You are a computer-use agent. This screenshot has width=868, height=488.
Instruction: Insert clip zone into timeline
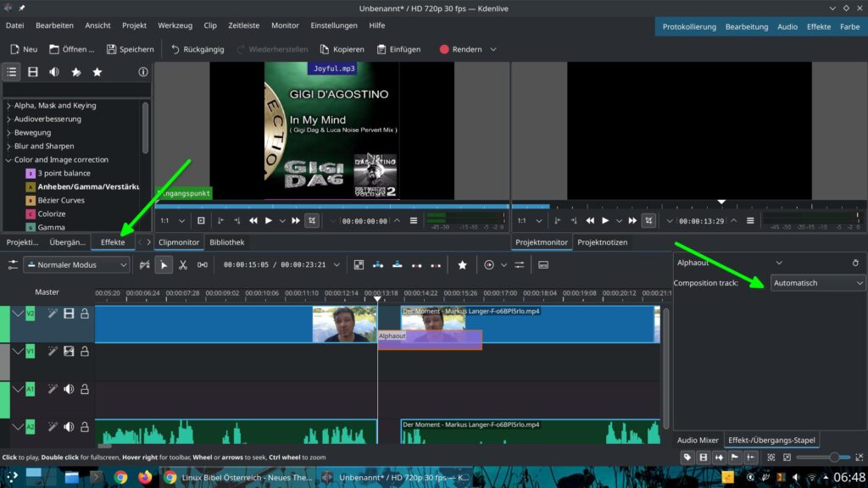(x=378, y=265)
